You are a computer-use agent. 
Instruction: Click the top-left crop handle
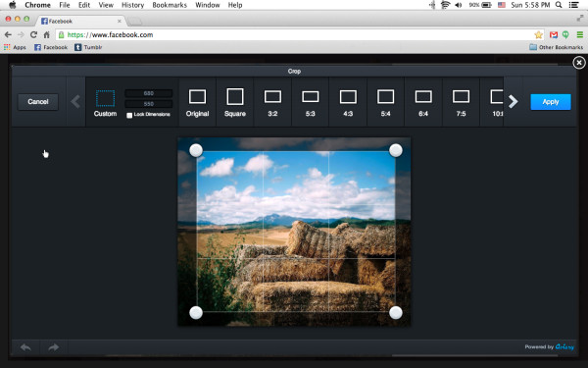[x=196, y=150]
